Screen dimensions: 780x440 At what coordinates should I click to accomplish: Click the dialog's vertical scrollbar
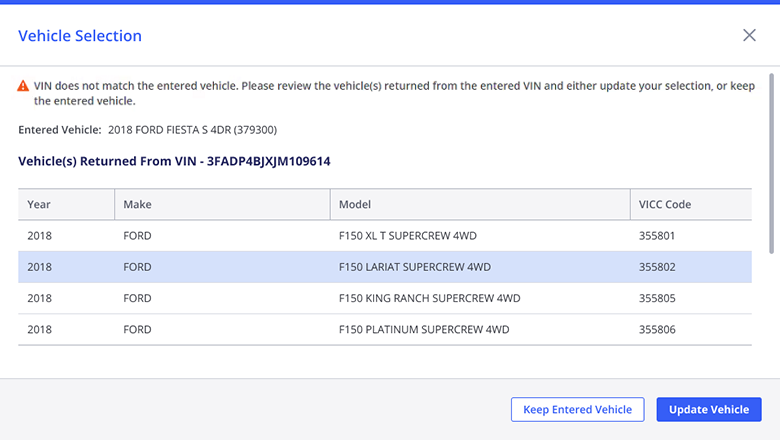(x=772, y=164)
